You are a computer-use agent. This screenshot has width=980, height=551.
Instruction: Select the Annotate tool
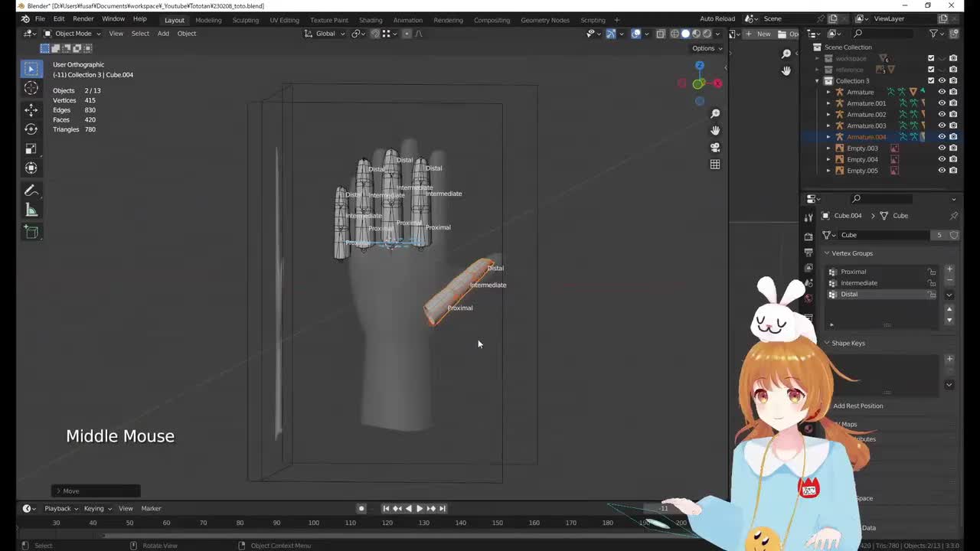pyautogui.click(x=31, y=191)
